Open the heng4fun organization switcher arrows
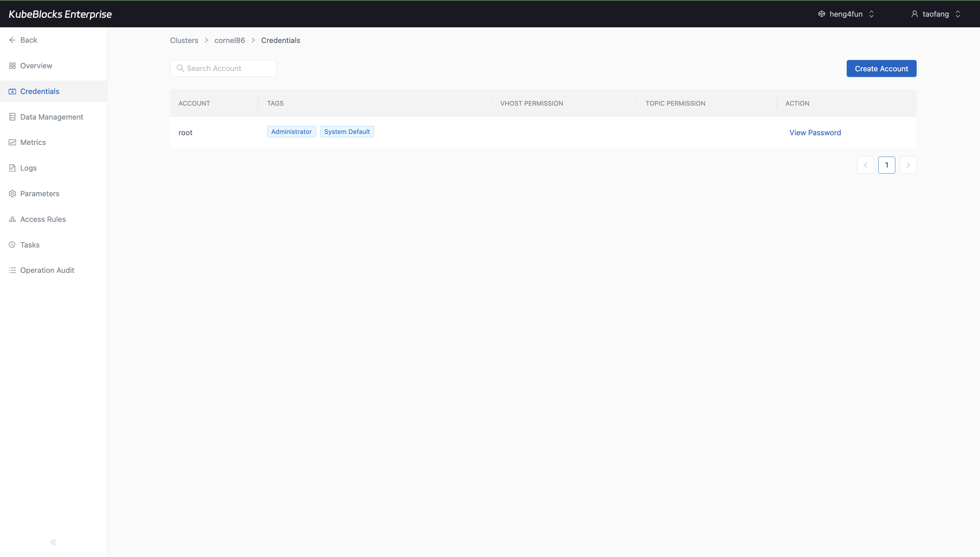Viewport: 980px width, 557px height. click(x=871, y=14)
